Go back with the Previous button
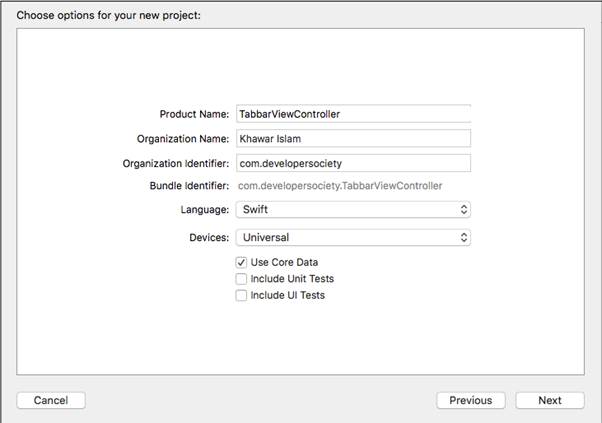The width and height of the screenshot is (602, 423). (x=470, y=400)
